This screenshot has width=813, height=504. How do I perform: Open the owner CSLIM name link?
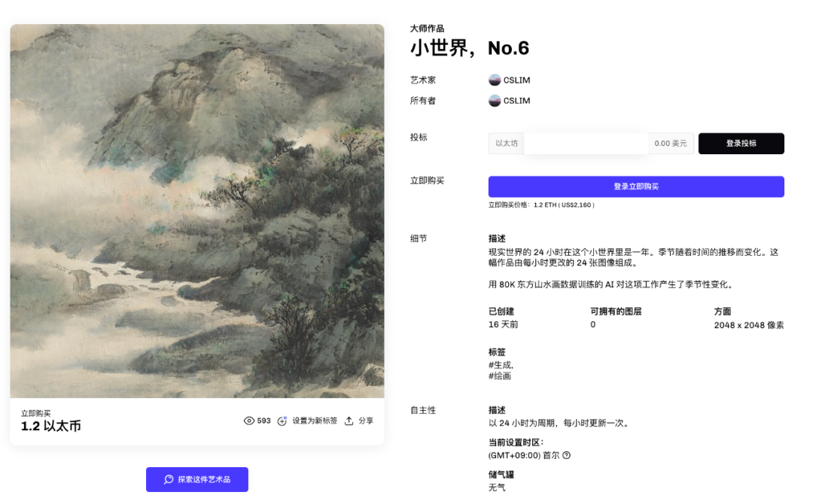tap(516, 101)
